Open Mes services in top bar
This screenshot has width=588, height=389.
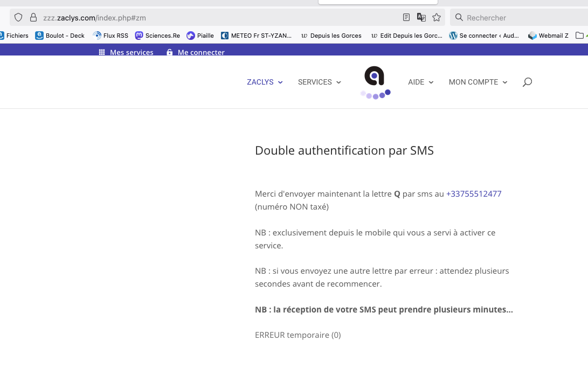[126, 52]
